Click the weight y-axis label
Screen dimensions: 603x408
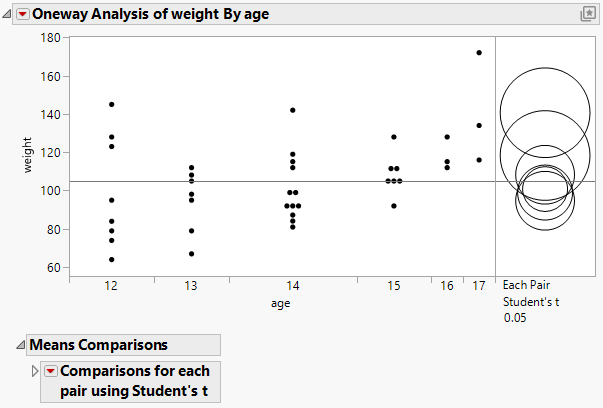tap(30, 158)
